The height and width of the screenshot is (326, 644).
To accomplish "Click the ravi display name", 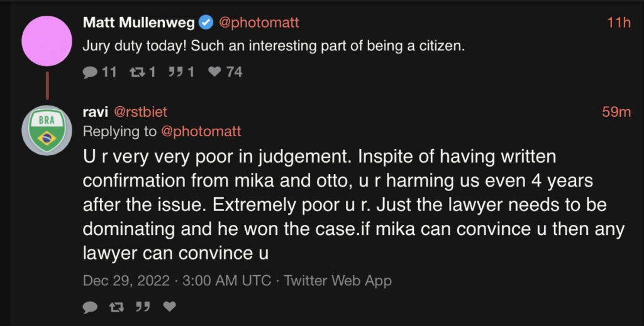I will (94, 112).
